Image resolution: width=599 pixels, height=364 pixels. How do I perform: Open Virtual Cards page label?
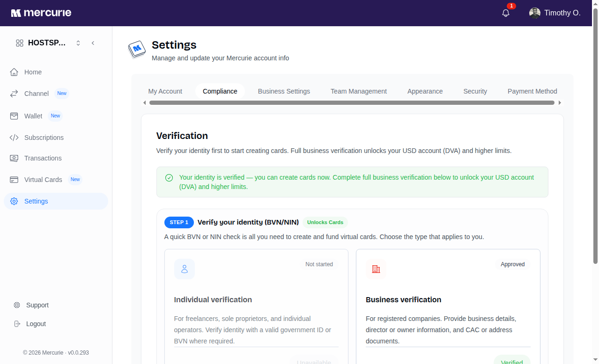point(43,180)
